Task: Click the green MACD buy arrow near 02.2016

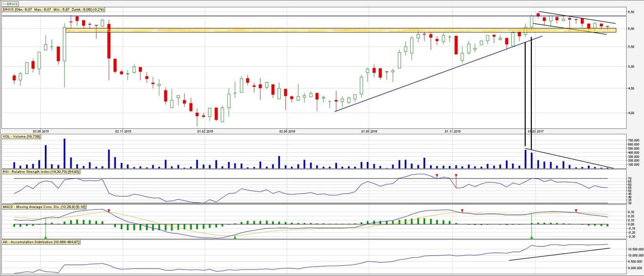Action: (x=235, y=237)
